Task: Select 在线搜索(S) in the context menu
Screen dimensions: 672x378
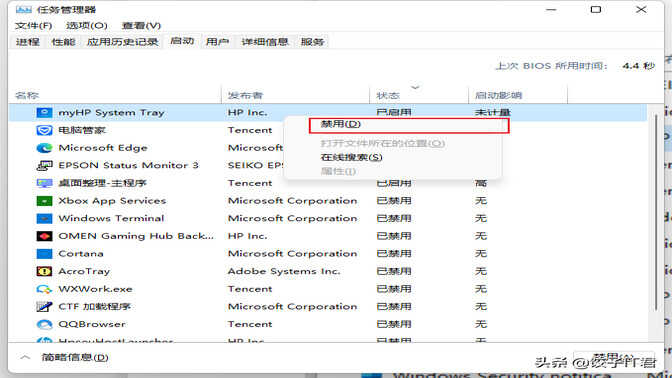Action: point(351,157)
